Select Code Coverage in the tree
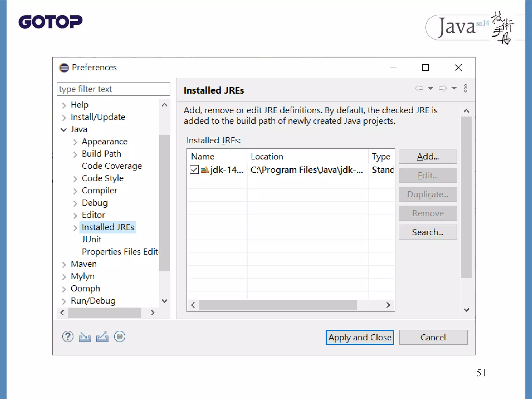The image size is (532, 399). click(112, 166)
